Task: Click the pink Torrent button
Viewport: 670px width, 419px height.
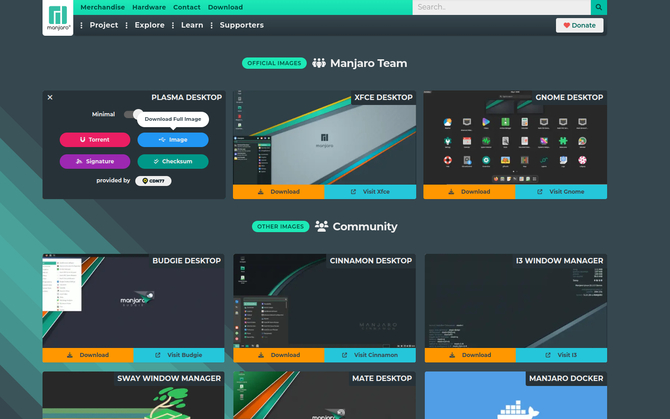Action: (x=95, y=140)
